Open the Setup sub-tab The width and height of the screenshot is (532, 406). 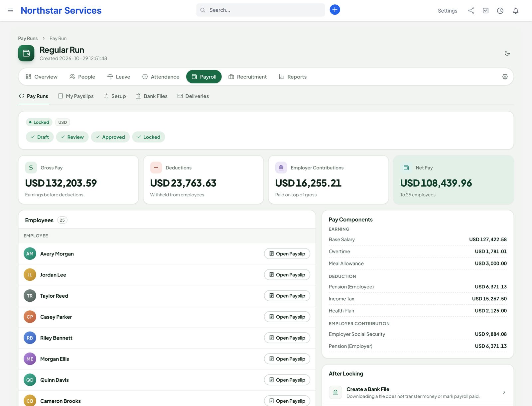click(x=115, y=96)
